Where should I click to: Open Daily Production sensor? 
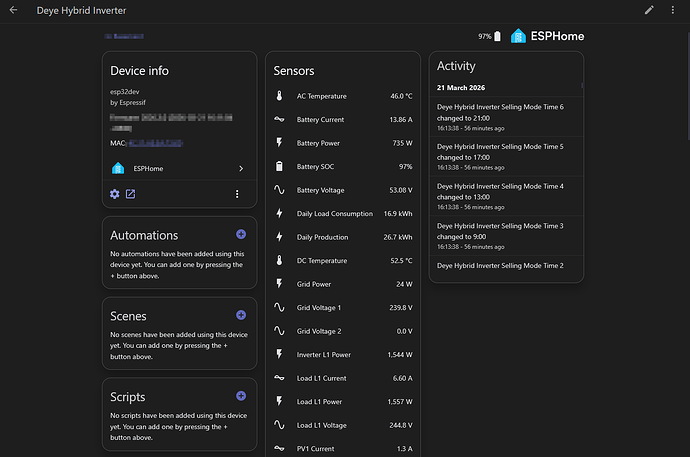click(x=343, y=237)
